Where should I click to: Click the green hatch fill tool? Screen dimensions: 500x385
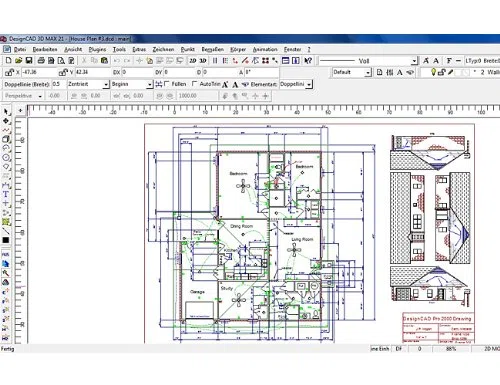tap(6, 222)
